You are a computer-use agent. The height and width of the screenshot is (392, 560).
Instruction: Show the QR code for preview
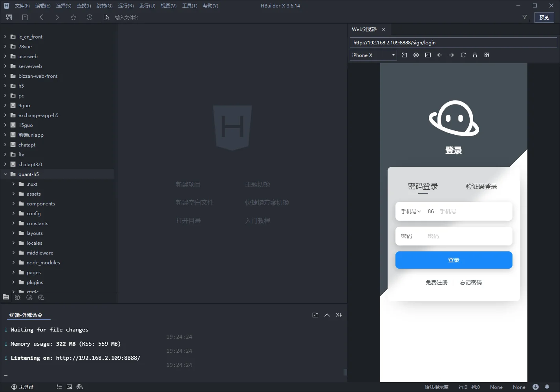coord(487,55)
